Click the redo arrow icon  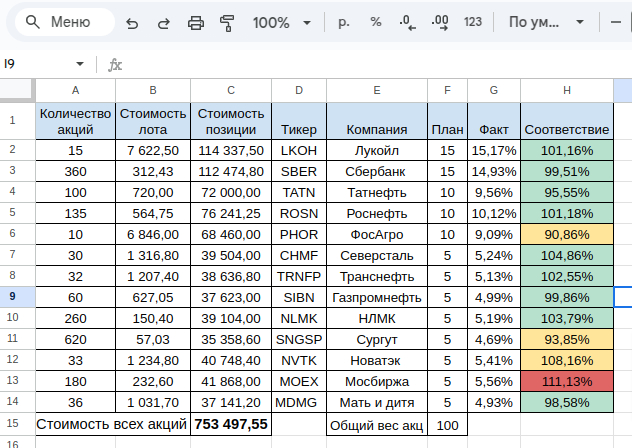pyautogui.click(x=161, y=22)
